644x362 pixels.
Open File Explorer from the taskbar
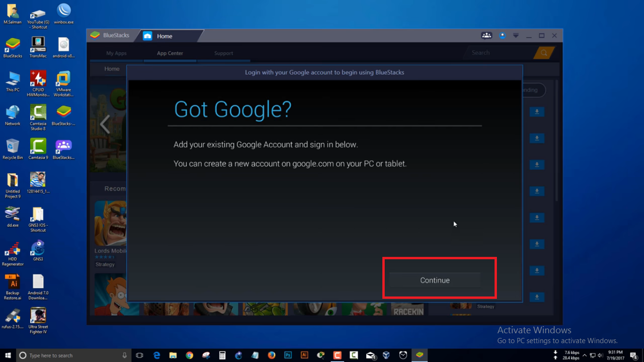coord(173,355)
